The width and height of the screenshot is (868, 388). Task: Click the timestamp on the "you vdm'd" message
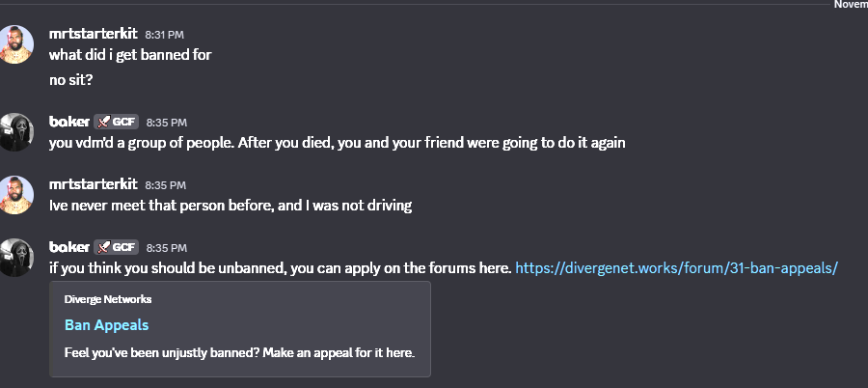pyautogui.click(x=167, y=123)
